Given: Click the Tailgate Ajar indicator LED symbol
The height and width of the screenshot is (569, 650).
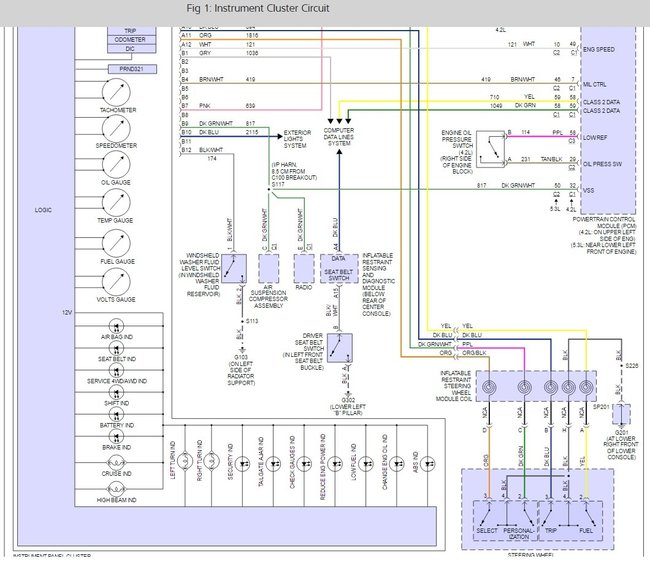Looking at the screenshot, I should (x=273, y=464).
